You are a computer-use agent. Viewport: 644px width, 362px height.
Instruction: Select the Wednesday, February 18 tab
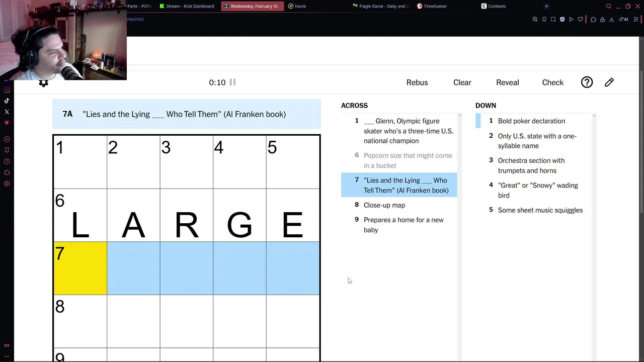coord(252,6)
